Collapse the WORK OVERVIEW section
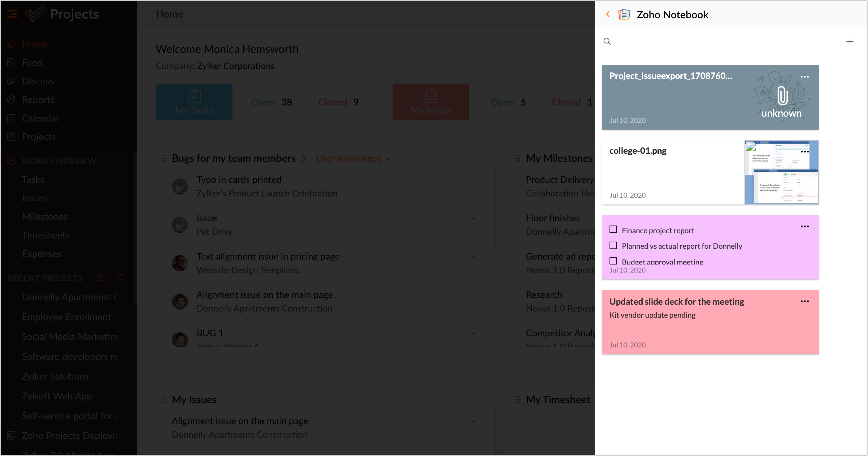This screenshot has height=456, width=868. (x=11, y=161)
